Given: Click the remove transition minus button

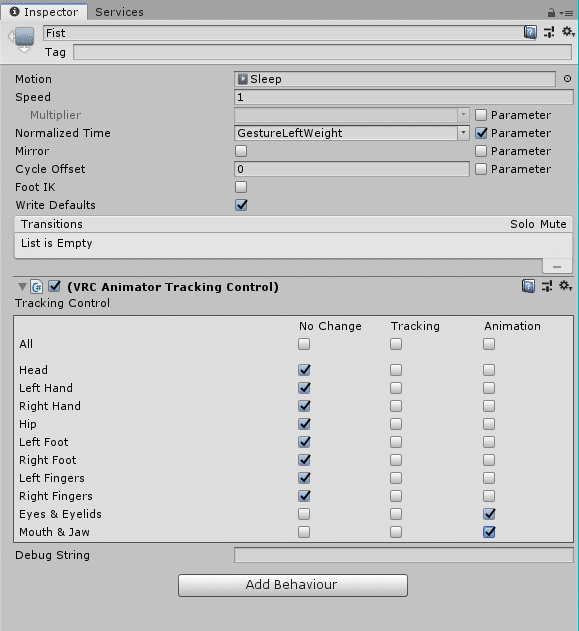Looking at the screenshot, I should pyautogui.click(x=557, y=266).
